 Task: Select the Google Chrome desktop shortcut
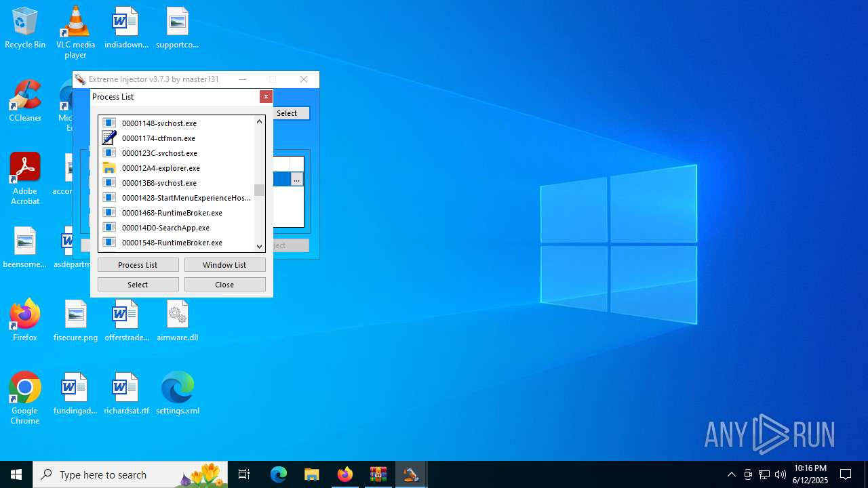[x=25, y=399]
